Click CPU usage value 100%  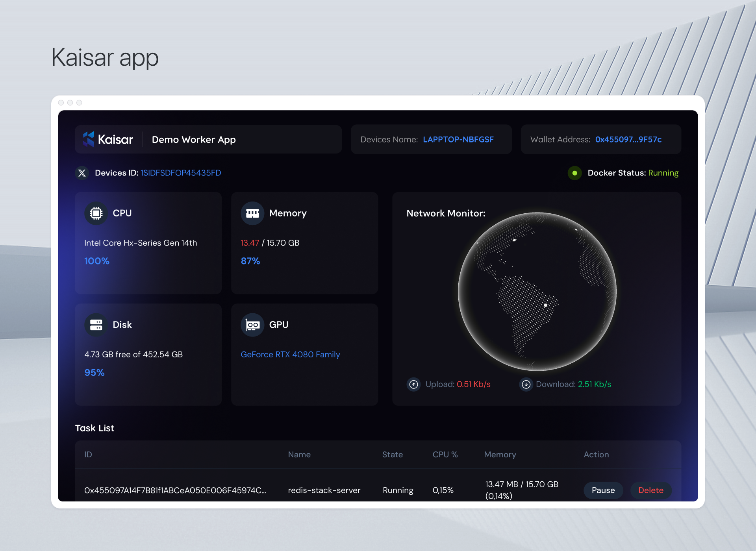pyautogui.click(x=97, y=261)
